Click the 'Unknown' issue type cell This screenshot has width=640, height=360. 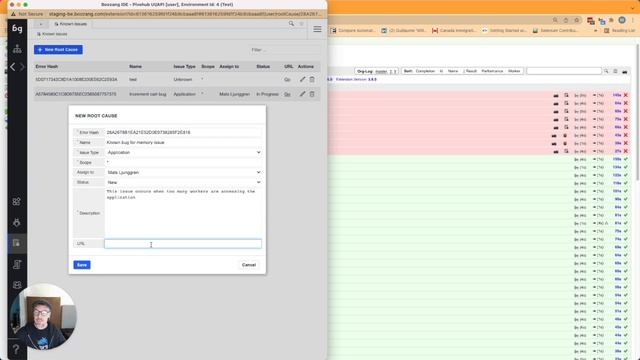coord(182,80)
